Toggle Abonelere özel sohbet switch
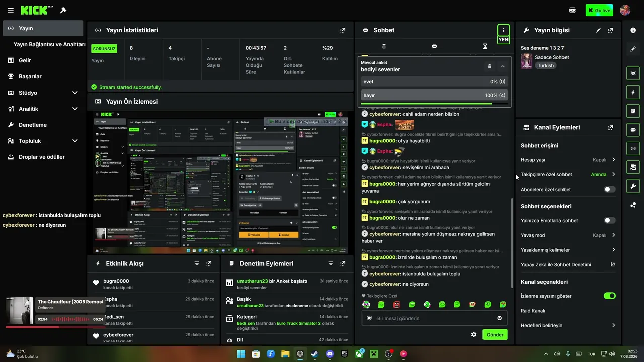Screen dimensions: 644x362 (609, 190)
